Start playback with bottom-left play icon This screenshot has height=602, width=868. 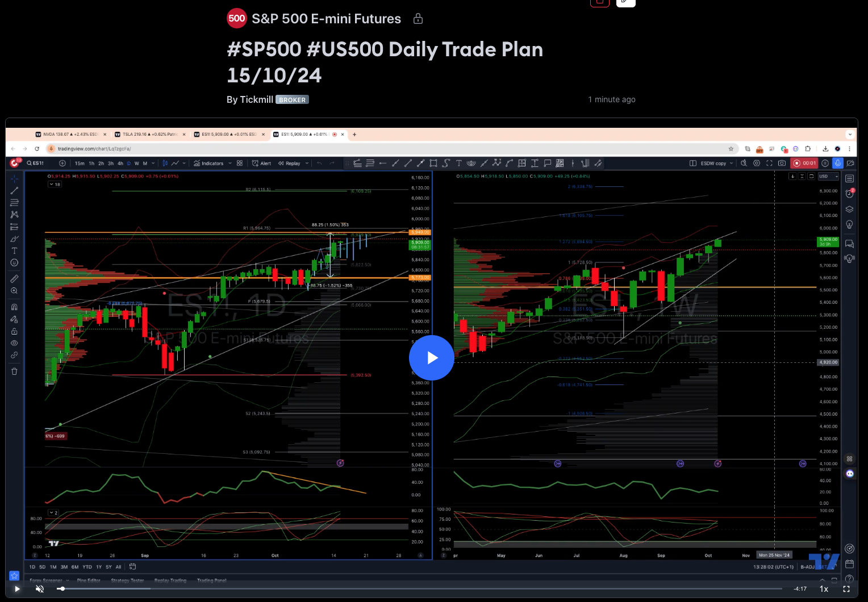pos(17,589)
